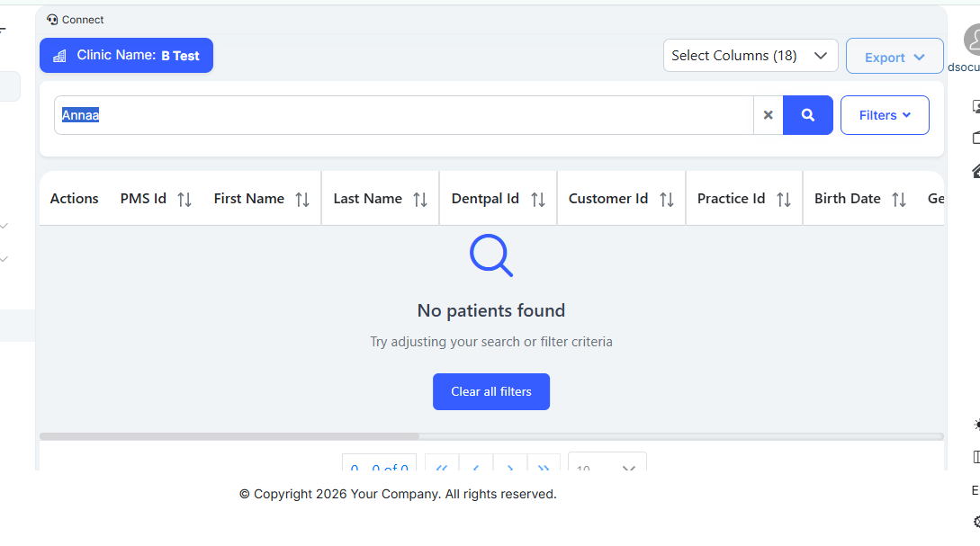Click the blue search magnifier button
This screenshot has height=546, width=980.
point(807,115)
